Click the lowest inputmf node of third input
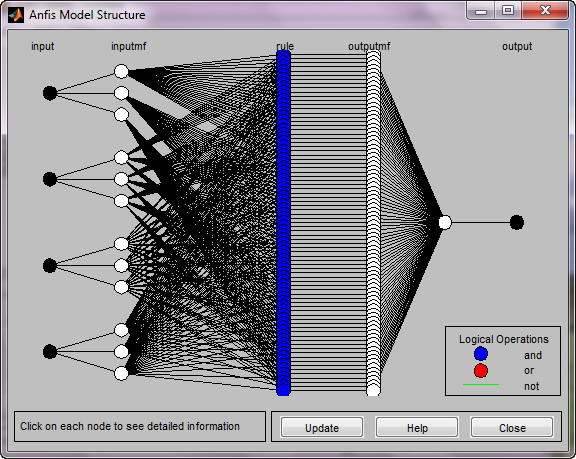This screenshot has width=576, height=459. [121, 287]
